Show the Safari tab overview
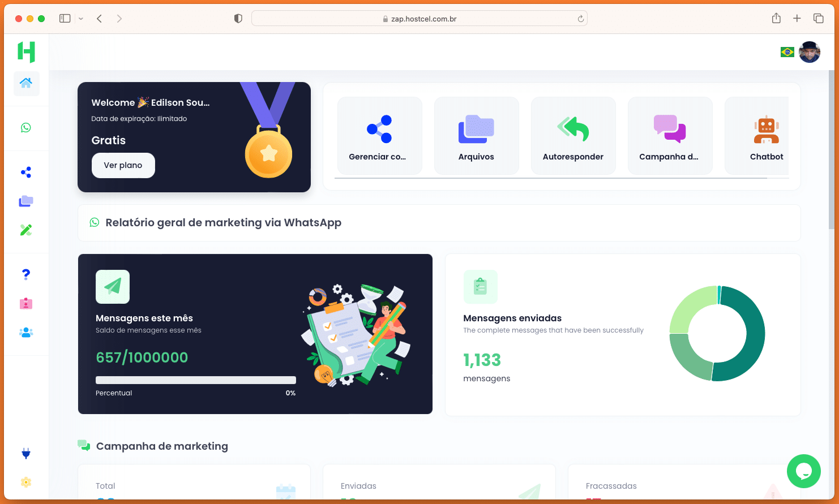 [x=818, y=19]
